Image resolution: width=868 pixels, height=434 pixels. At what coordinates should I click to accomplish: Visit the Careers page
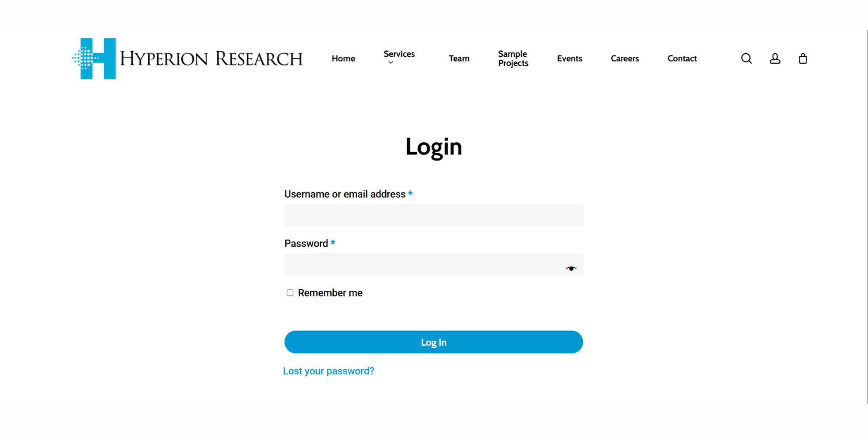(625, 58)
